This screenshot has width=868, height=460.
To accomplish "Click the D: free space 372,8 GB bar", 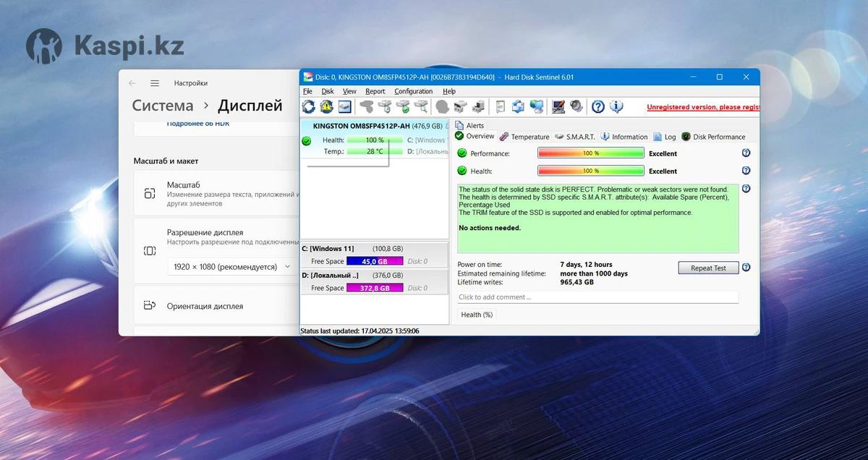I will click(375, 288).
